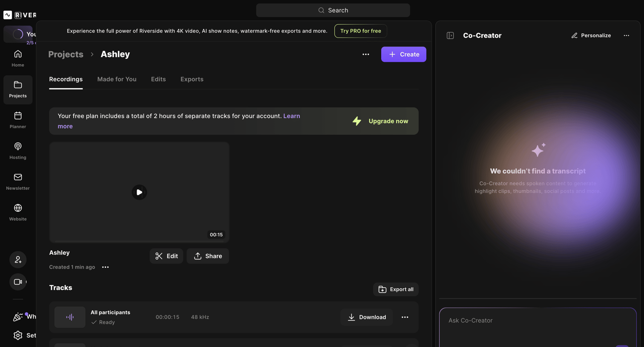Go to Home in the sidebar
Screen dimensions: 644x347
click(18, 58)
